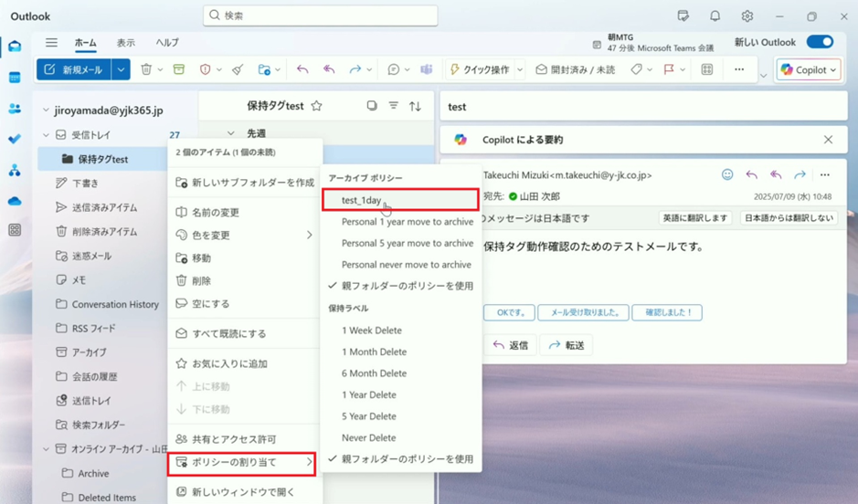Click the Report shield toolbar icon
858x504 pixels.
tap(206, 69)
